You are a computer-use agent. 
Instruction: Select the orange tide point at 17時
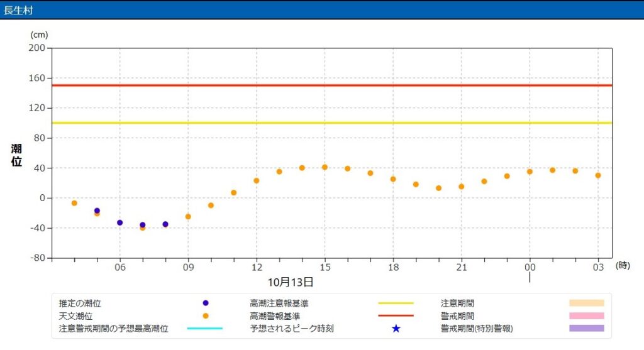coord(370,173)
